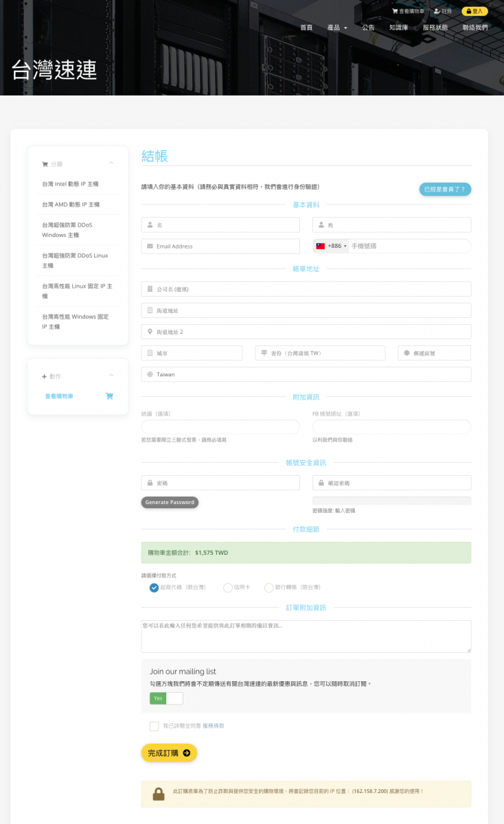Collapse the 分類 sidebar panel
Image resolution: width=504 pixels, height=824 pixels.
pos(111,163)
